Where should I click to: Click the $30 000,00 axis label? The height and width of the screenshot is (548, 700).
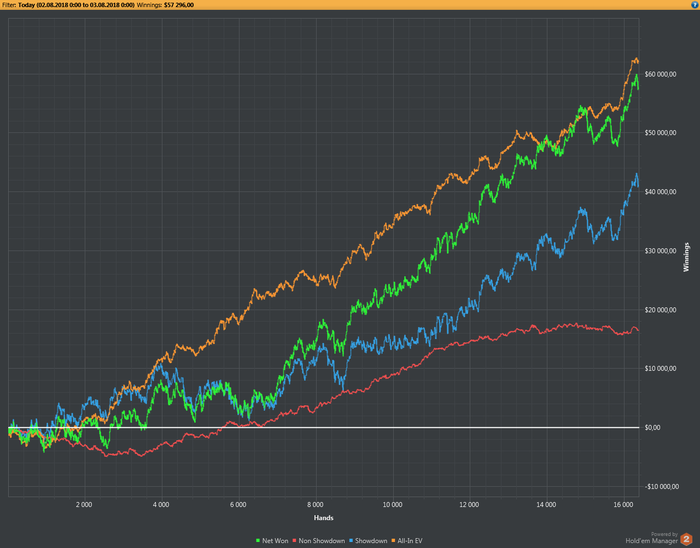pos(660,251)
